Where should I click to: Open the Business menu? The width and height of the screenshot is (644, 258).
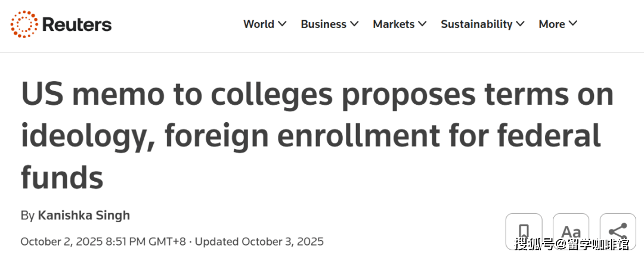point(323,24)
